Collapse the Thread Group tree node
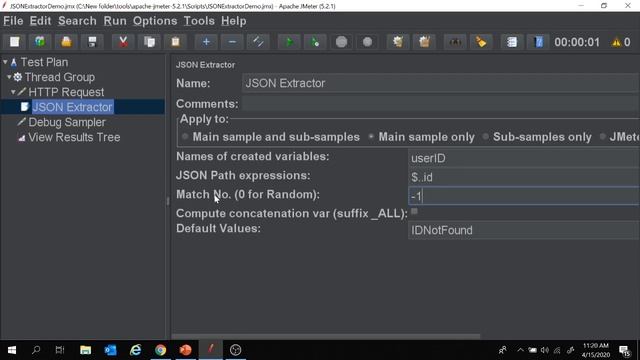 9,77
